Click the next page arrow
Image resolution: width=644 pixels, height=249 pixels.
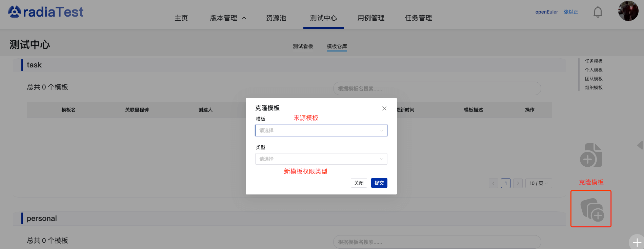(518, 183)
